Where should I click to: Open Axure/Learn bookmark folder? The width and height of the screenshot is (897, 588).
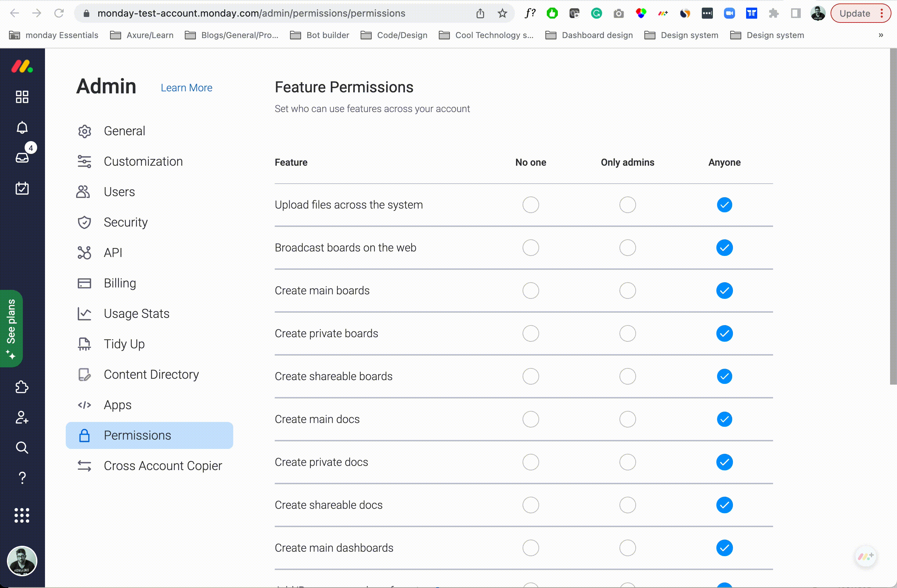pos(142,35)
